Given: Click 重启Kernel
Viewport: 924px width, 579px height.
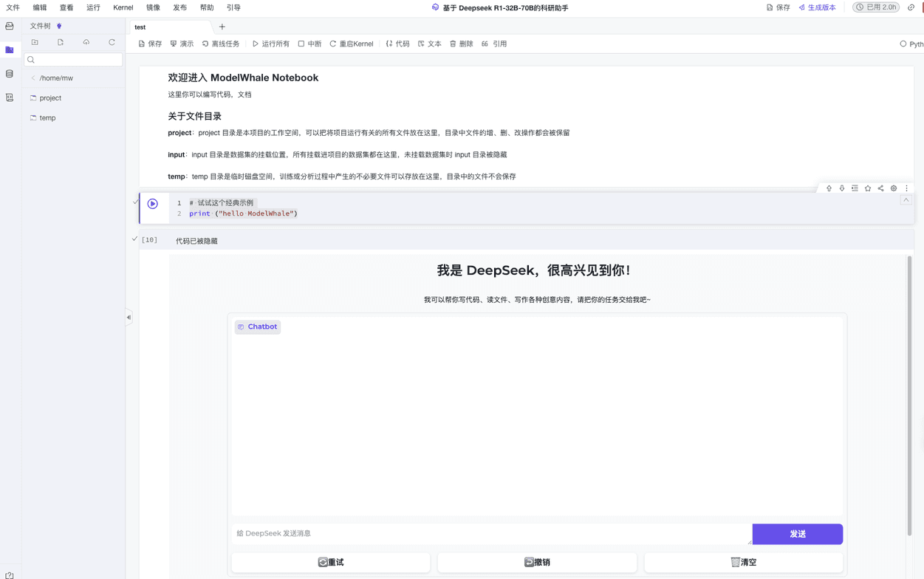Looking at the screenshot, I should [352, 44].
